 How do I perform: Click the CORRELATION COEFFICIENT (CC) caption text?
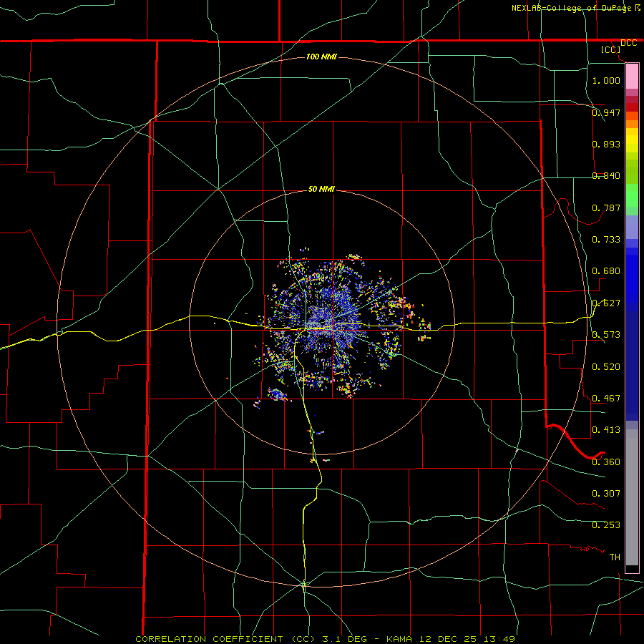(x=220, y=639)
